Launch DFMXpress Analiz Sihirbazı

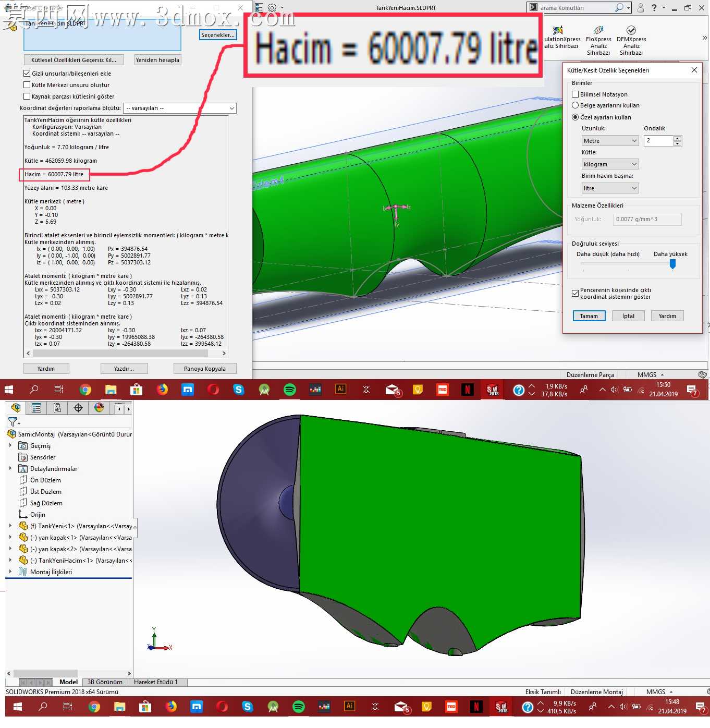(631, 41)
